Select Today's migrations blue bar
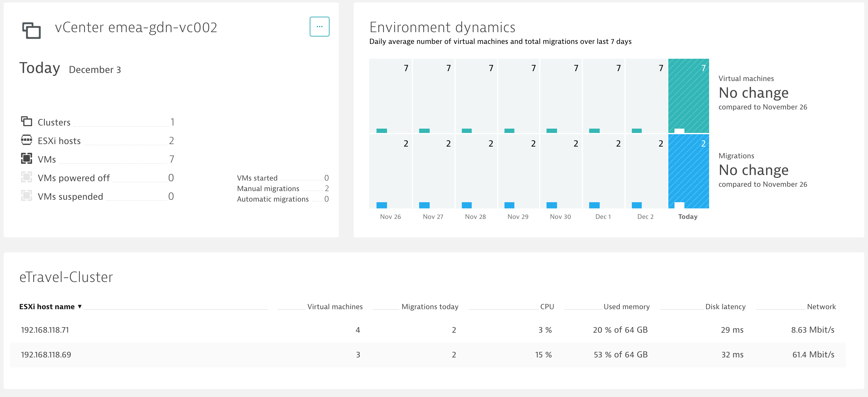Screen dimensions: 868x397 (x=688, y=171)
